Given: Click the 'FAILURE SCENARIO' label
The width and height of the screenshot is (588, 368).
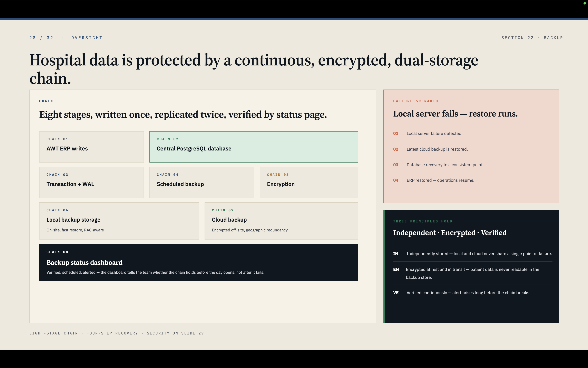Looking at the screenshot, I should (415, 101).
